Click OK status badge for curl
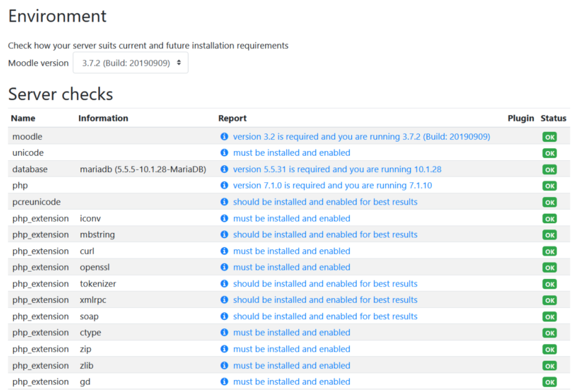The height and width of the screenshot is (392, 578). pos(549,251)
